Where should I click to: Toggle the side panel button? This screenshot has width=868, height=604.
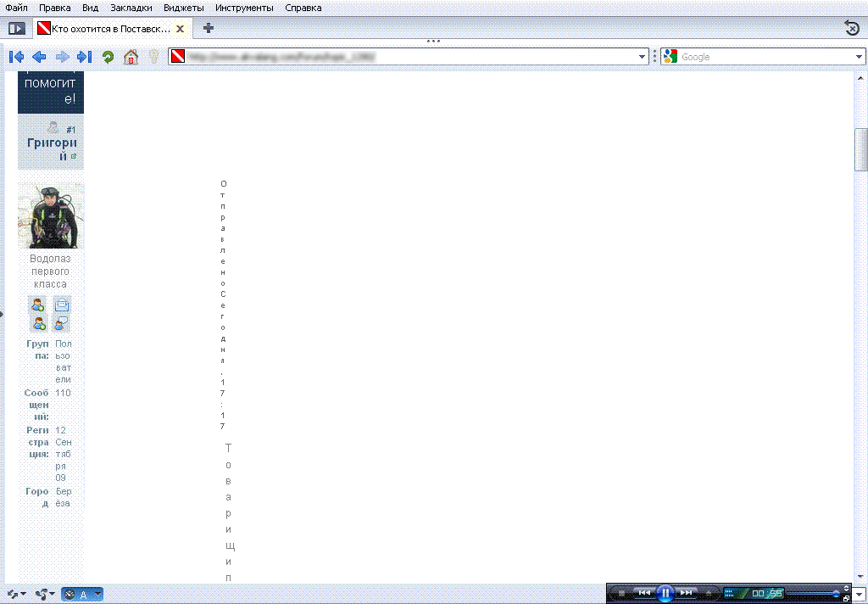coord(17,28)
